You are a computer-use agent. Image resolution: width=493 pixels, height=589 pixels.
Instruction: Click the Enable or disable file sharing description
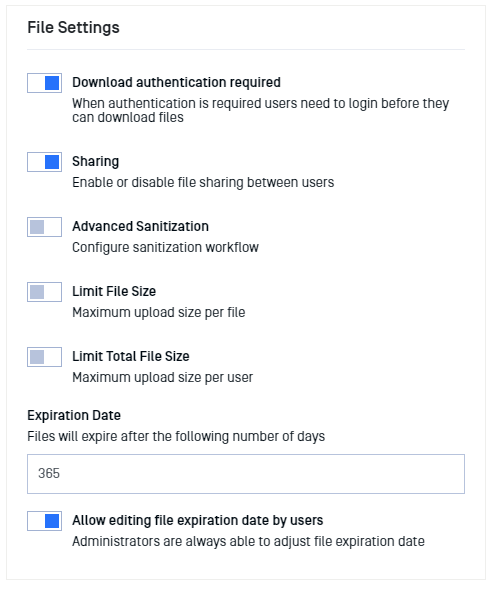(203, 183)
